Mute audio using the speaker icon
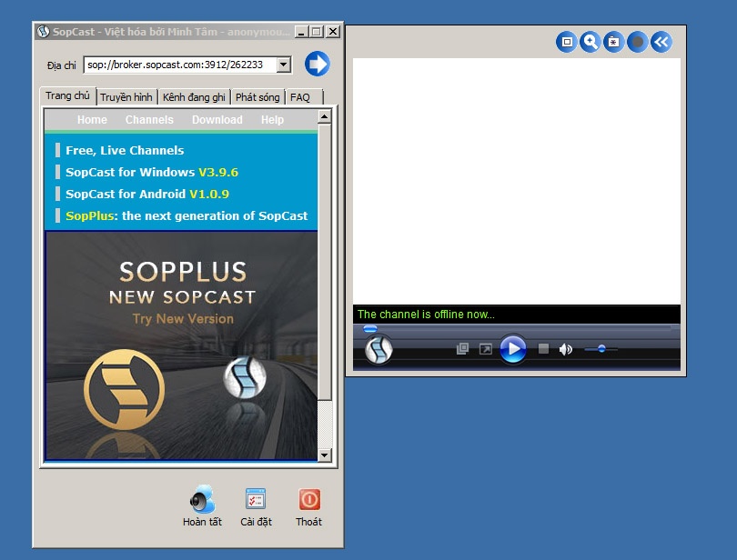This screenshot has width=737, height=560. pyautogui.click(x=565, y=349)
